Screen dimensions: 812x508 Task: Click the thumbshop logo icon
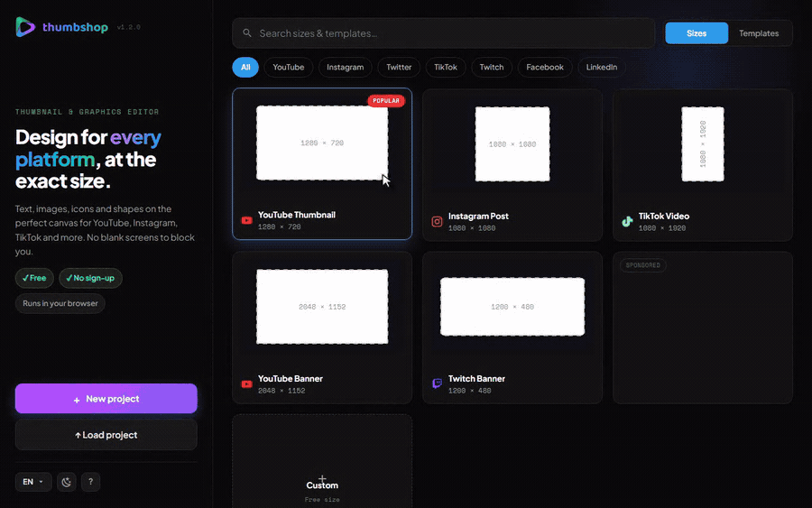click(x=25, y=27)
